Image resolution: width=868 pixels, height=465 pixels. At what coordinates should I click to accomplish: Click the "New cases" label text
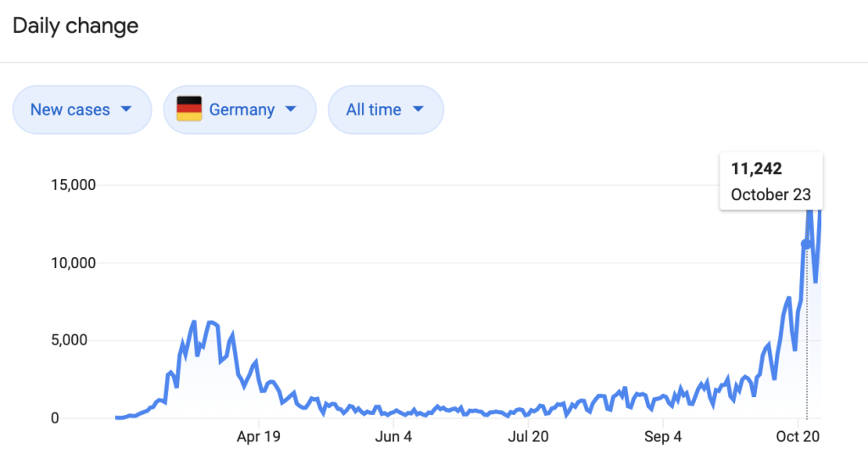tap(70, 109)
